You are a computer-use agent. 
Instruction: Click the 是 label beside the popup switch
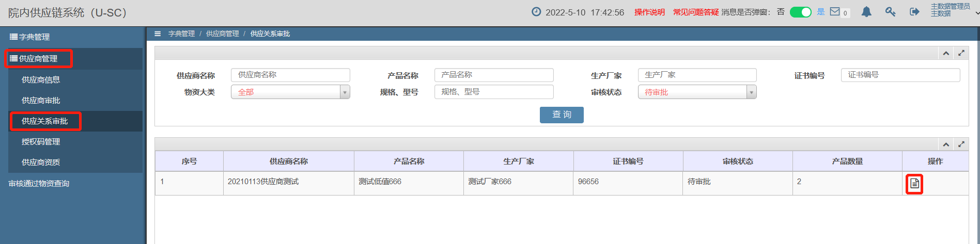[821, 11]
